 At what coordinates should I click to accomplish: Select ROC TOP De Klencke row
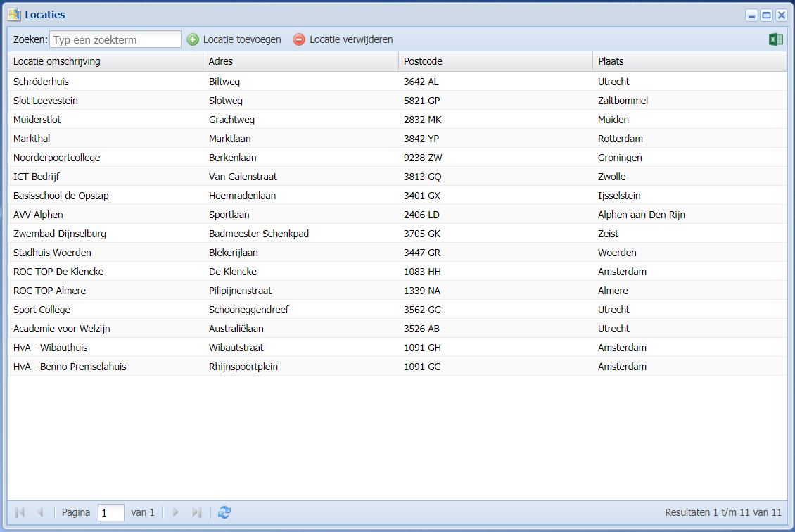(397, 272)
